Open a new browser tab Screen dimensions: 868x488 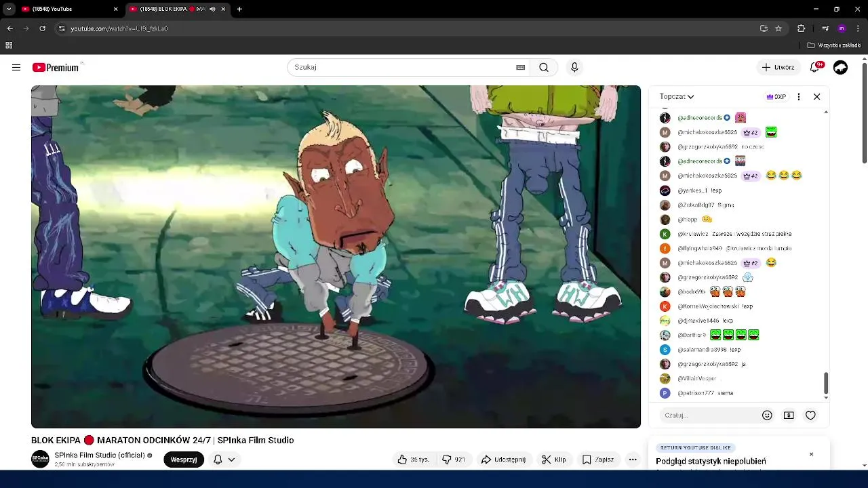pos(239,9)
